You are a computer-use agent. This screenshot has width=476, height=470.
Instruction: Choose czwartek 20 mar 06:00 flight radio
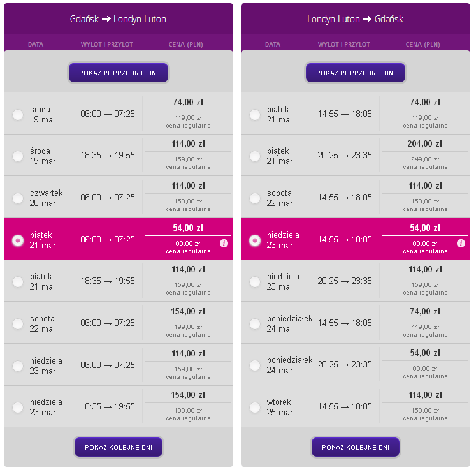click(18, 198)
